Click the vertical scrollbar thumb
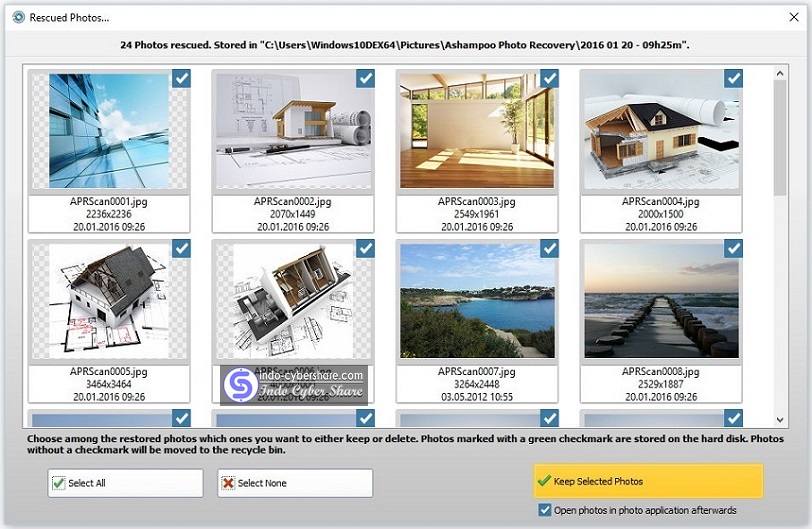 coord(780,138)
